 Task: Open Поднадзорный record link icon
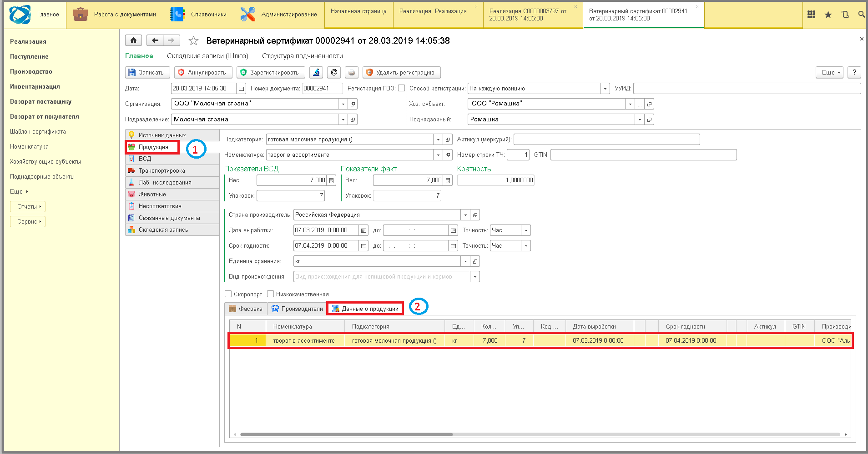pos(649,120)
